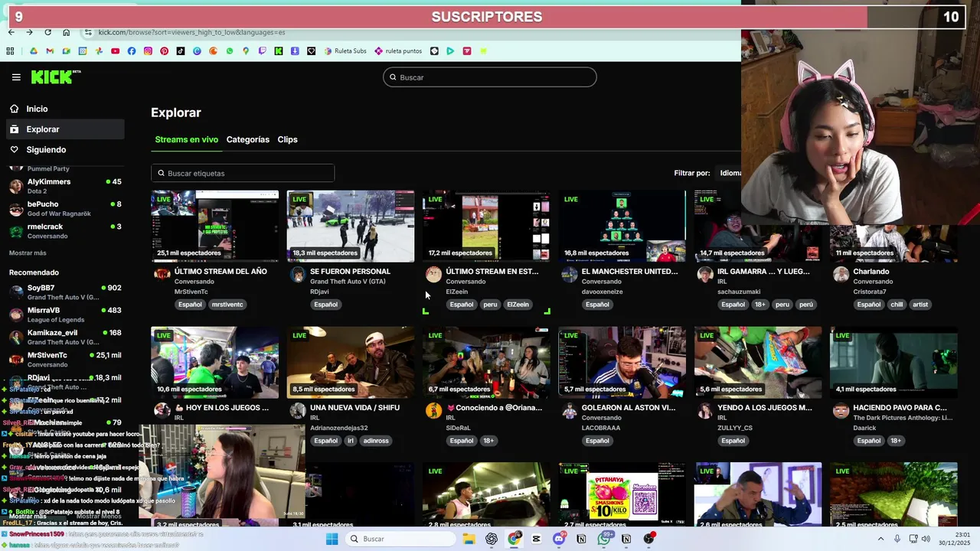This screenshot has width=980, height=551.
Task: Open the Google Drive bookmark
Action: click(x=34, y=51)
